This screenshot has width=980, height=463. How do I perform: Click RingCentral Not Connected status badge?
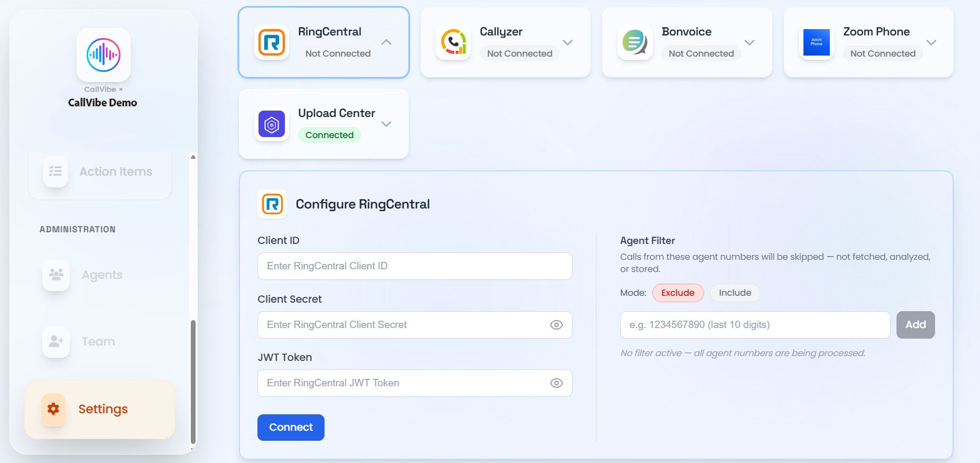[338, 53]
